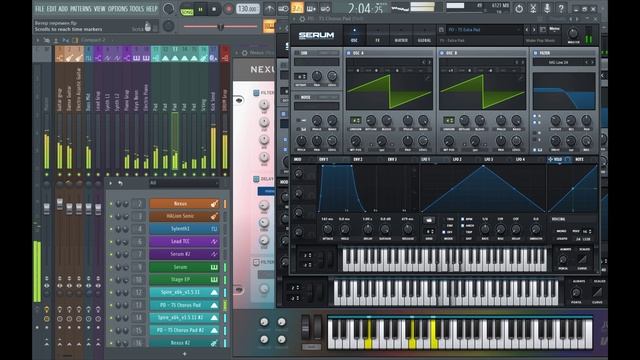640x360 pixels.
Task: Select the VELO tab in Serum
Action: tap(558, 159)
